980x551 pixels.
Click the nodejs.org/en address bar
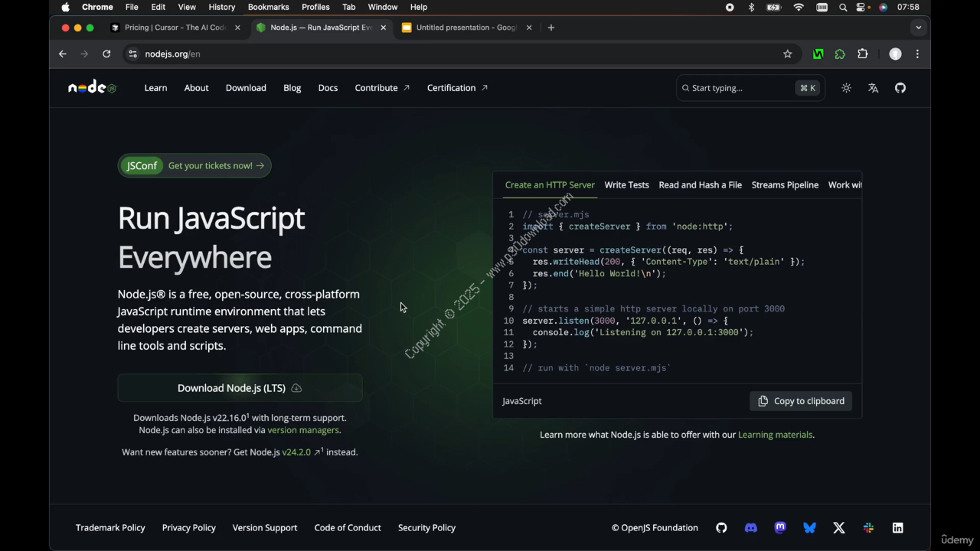[459, 54]
